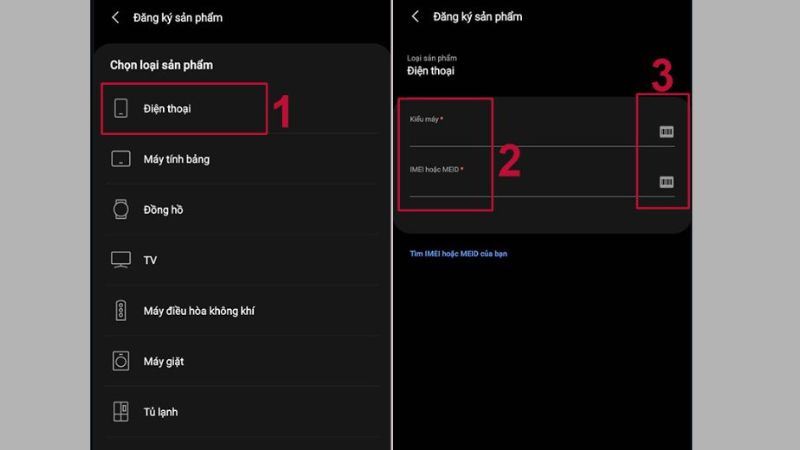This screenshot has height=450, width=800.
Task: Select Tủ lạnh product type
Action: tap(242, 411)
